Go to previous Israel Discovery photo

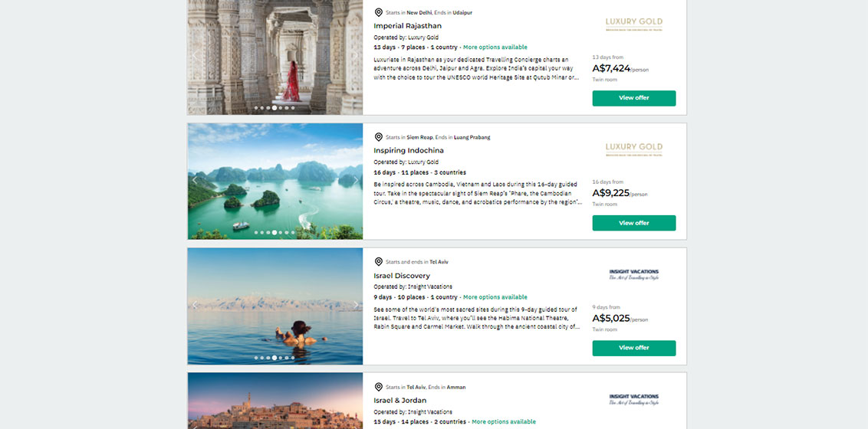click(x=195, y=305)
